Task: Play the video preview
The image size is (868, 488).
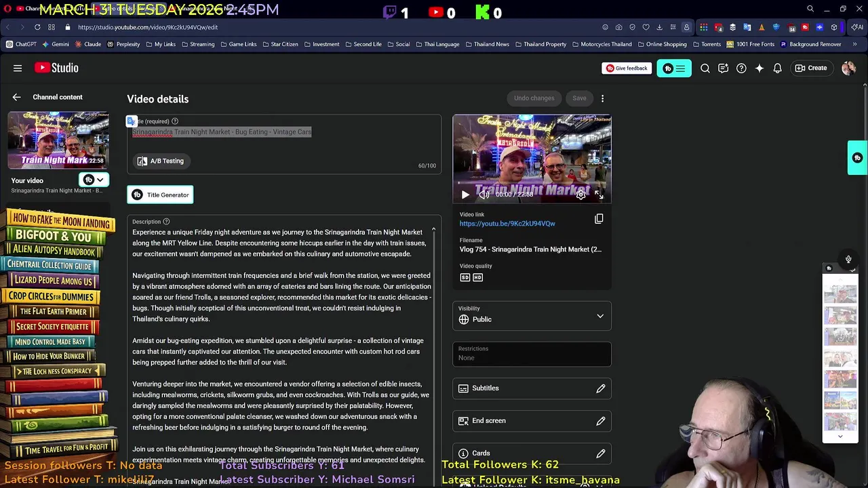Action: point(465,195)
